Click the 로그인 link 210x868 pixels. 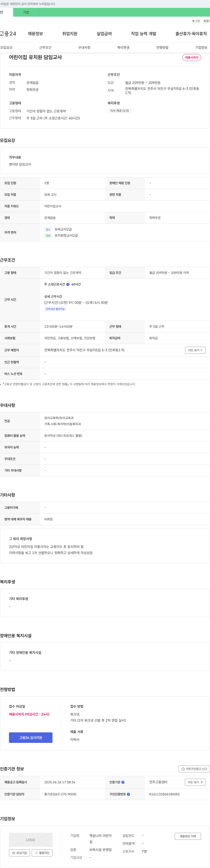(x=196, y=21)
